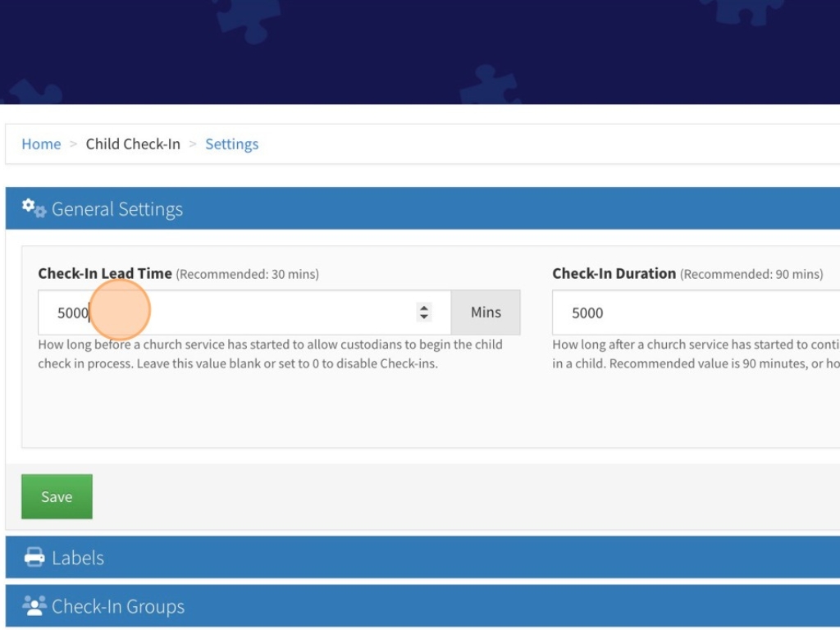Click the gears icon on General Settings

[x=32, y=208]
